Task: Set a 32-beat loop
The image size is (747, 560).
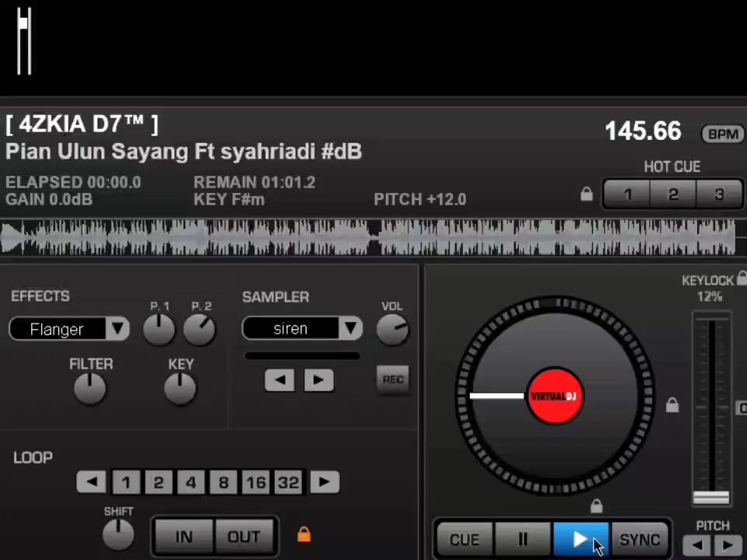Action: [288, 482]
